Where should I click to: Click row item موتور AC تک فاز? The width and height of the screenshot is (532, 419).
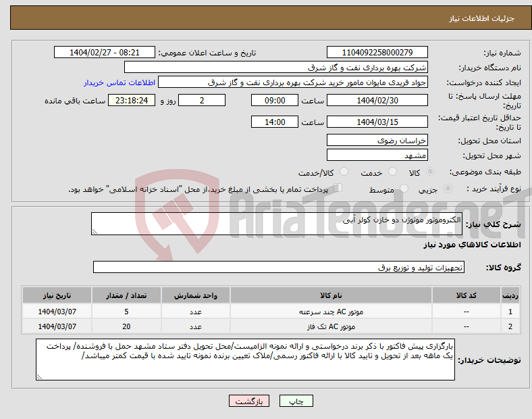point(331,326)
